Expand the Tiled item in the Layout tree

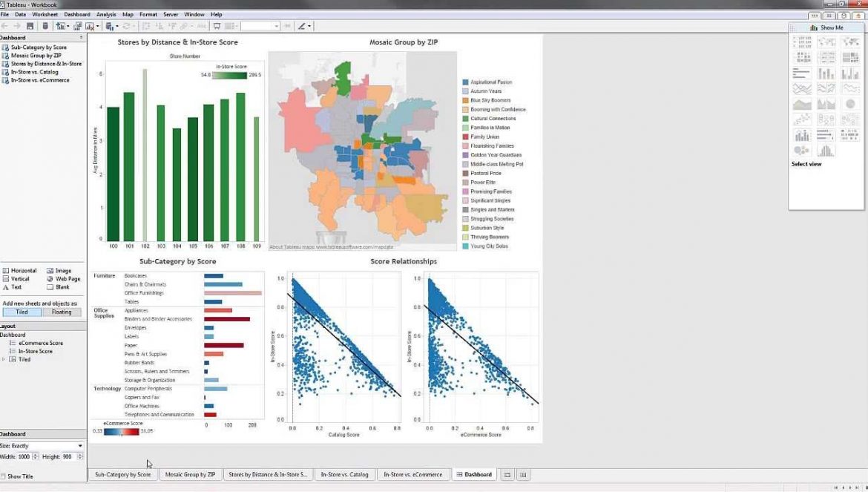coord(4,358)
